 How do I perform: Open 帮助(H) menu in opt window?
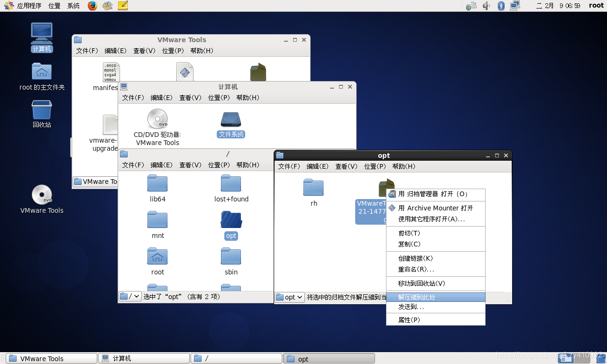click(x=404, y=166)
